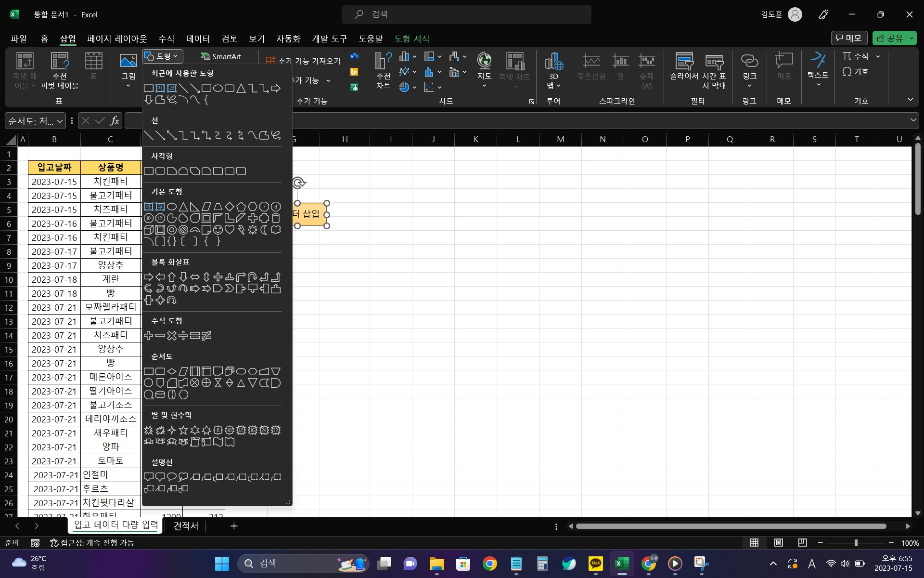Open the Name Box dropdown
Screen dimensions: 924x578
(60, 121)
